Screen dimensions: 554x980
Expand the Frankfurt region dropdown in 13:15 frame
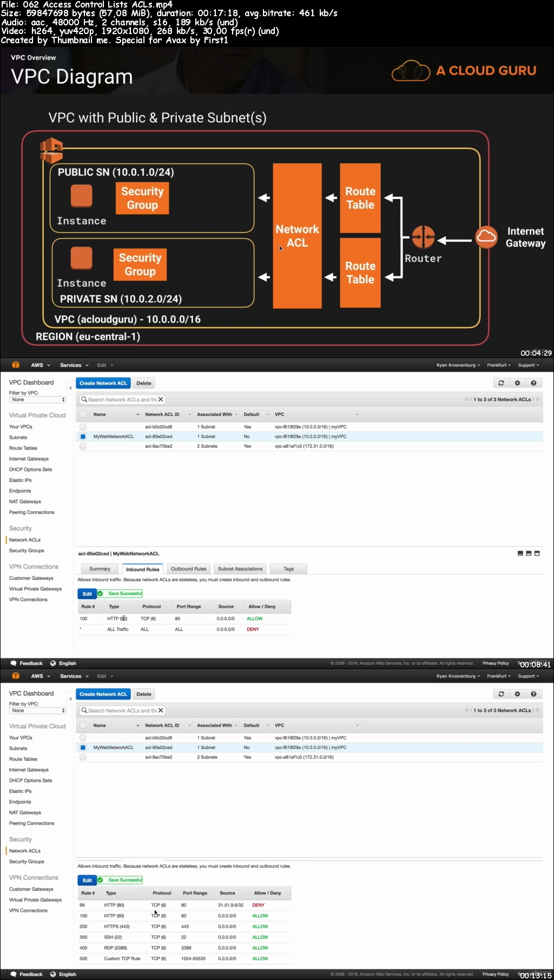click(499, 676)
